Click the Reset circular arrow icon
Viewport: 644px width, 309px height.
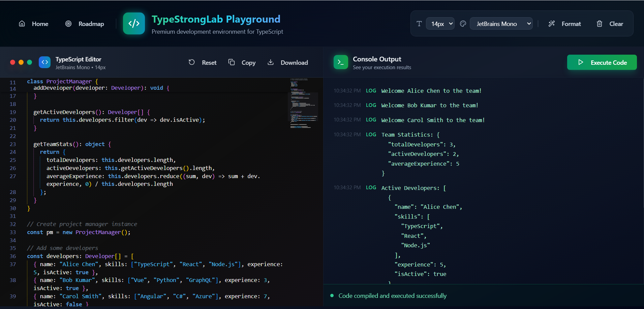[x=192, y=62]
